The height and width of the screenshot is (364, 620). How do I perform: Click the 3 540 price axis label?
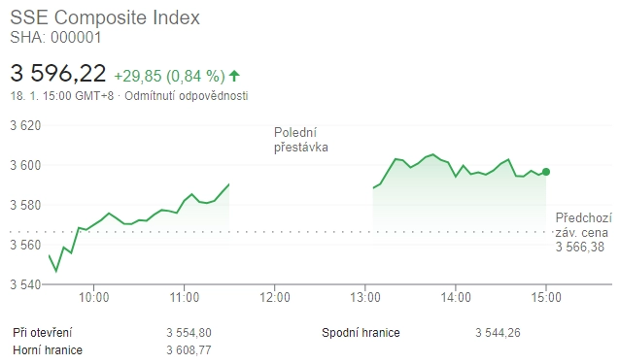pos(25,284)
